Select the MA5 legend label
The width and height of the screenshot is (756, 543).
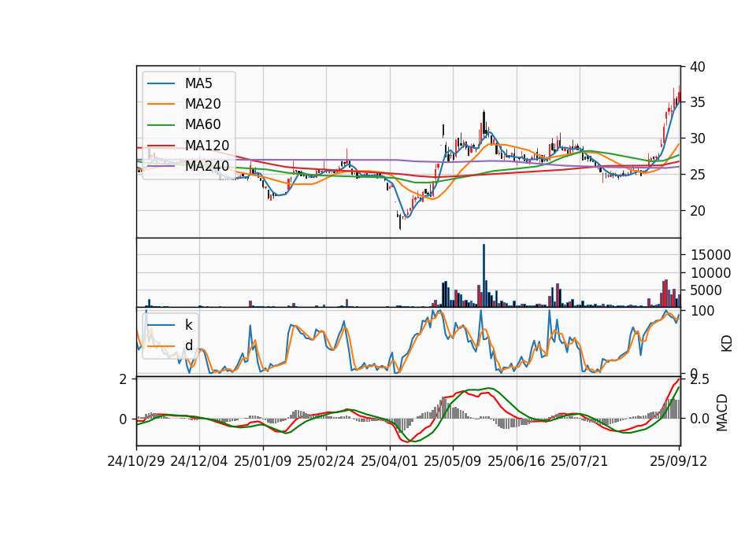coord(198,83)
